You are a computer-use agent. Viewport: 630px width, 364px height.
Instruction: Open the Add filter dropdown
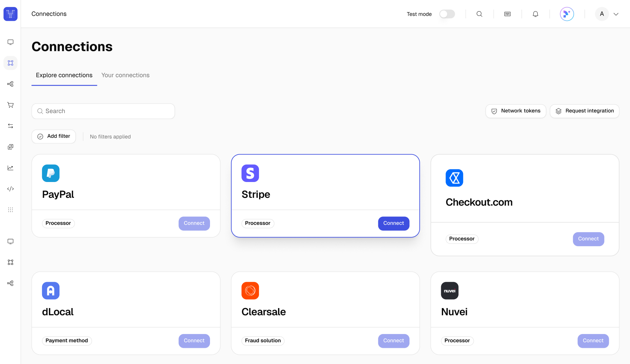pyautogui.click(x=54, y=136)
